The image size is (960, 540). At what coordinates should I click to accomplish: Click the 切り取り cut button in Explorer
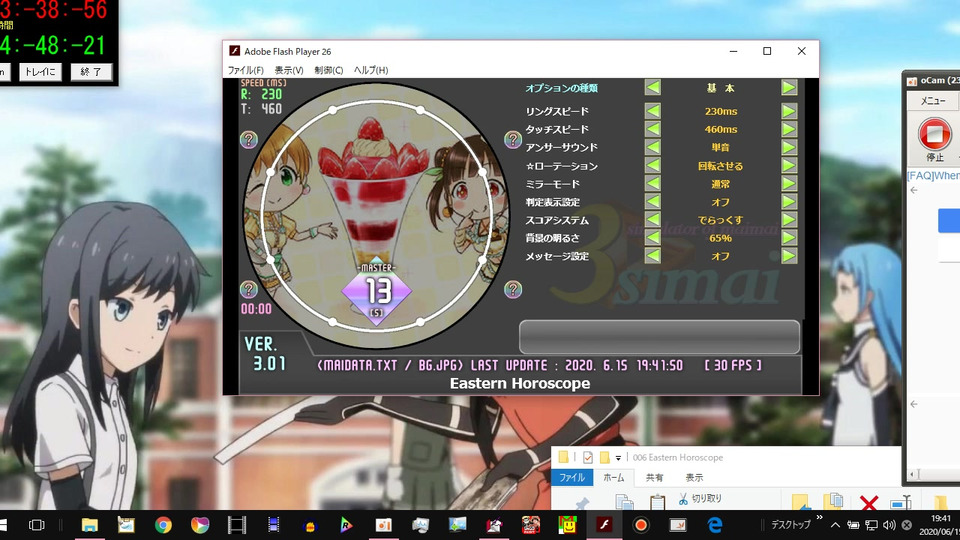tap(700, 499)
